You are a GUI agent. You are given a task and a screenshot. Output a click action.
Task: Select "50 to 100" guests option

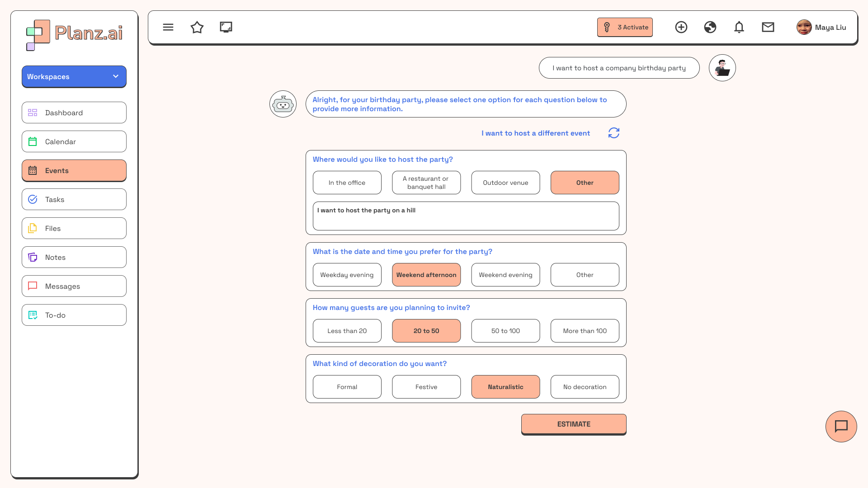point(505,331)
